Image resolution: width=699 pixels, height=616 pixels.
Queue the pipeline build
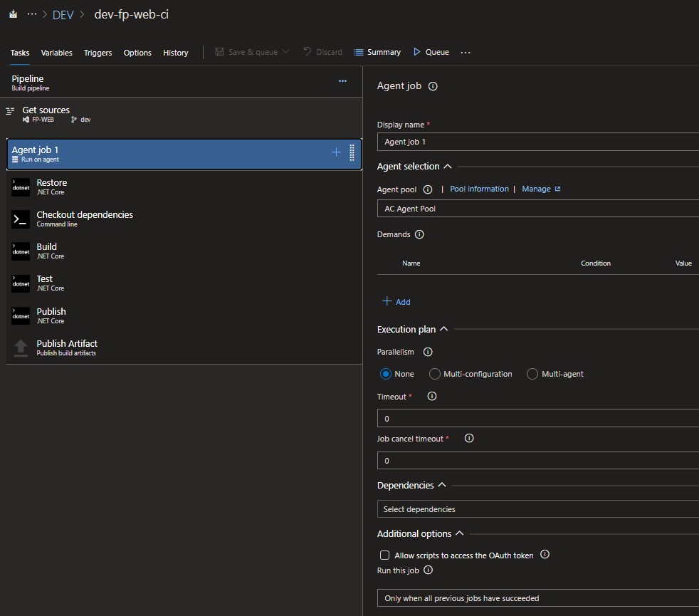[431, 52]
